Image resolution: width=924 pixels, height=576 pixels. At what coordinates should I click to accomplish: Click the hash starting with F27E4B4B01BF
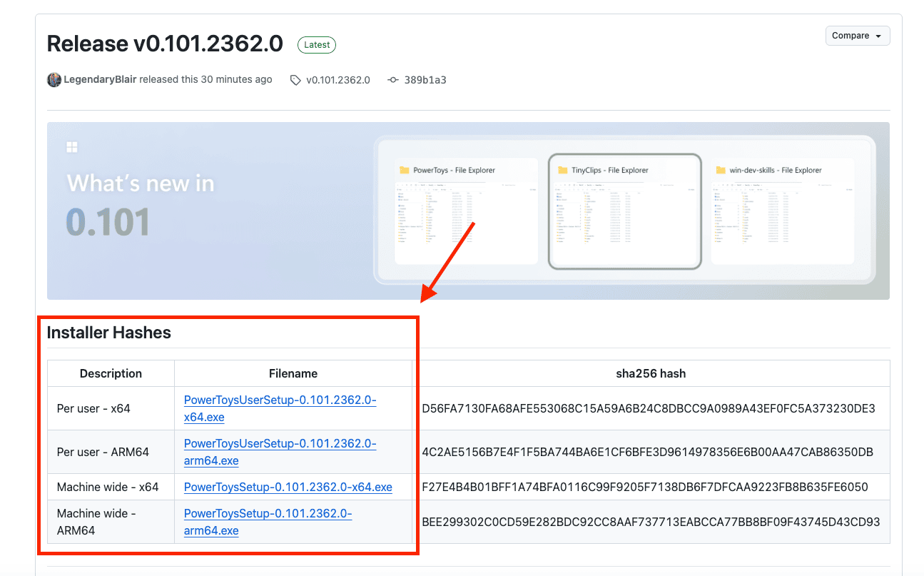pos(645,487)
